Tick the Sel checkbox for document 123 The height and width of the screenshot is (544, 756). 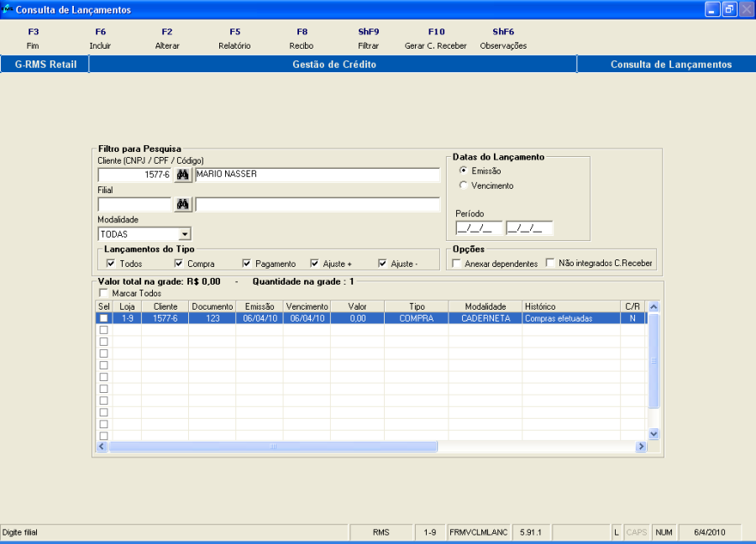point(103,318)
